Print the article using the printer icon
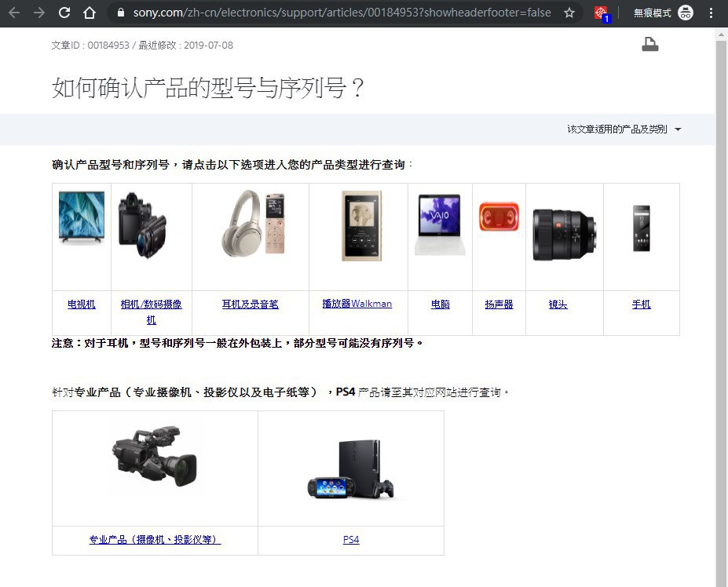728x587 pixels. [x=650, y=45]
